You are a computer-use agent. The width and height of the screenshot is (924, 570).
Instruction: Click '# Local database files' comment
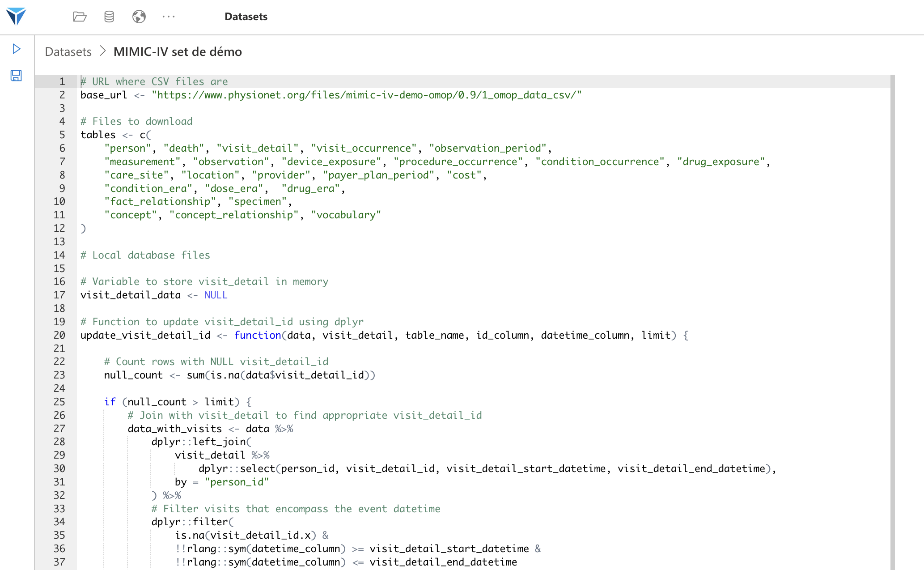tap(145, 255)
